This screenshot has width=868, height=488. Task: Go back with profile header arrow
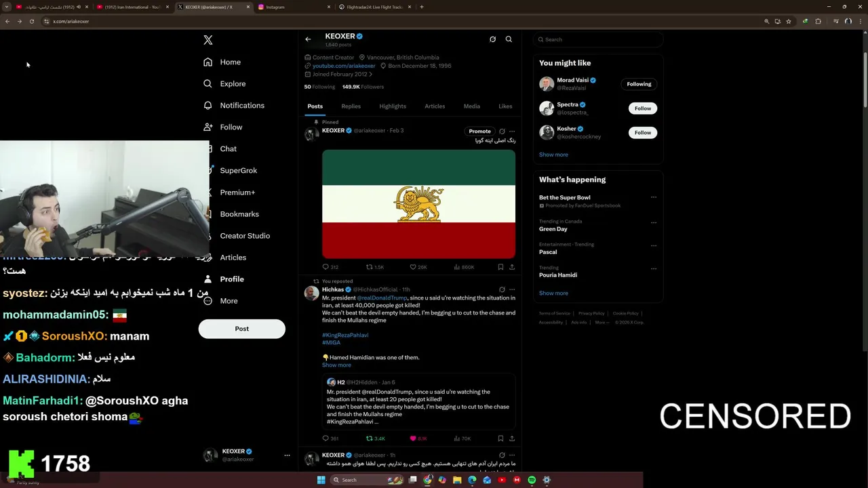click(308, 39)
